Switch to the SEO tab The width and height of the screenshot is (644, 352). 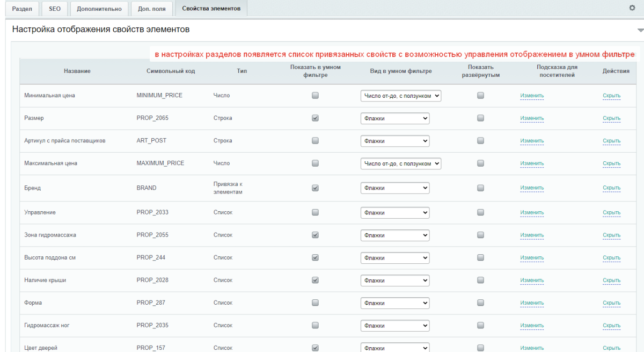55,9
